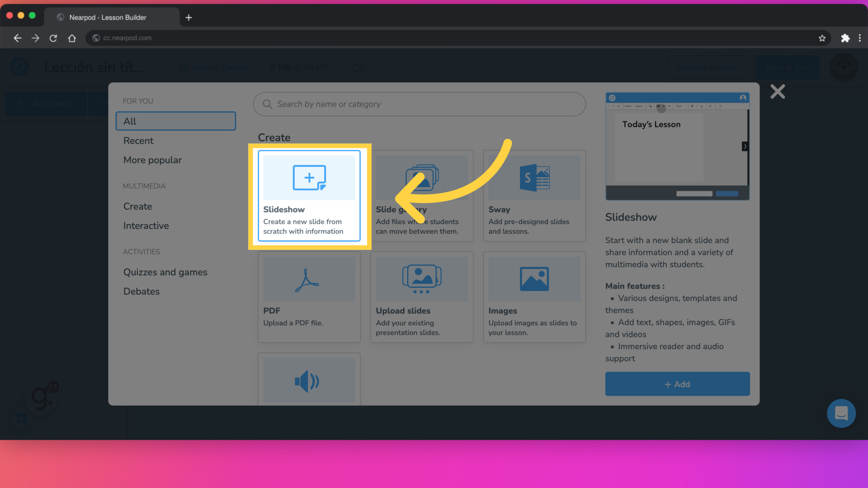This screenshot has height=488, width=868.
Task: Focus the Search by name or category field
Action: tap(419, 104)
